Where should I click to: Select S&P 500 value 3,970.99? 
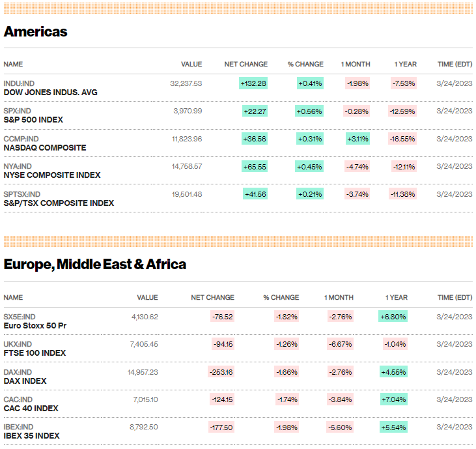(x=188, y=111)
